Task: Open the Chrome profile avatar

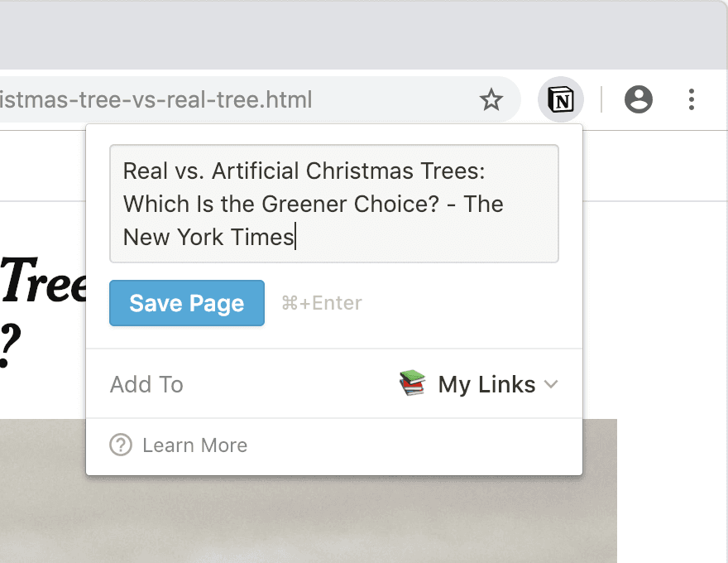Action: [x=638, y=99]
